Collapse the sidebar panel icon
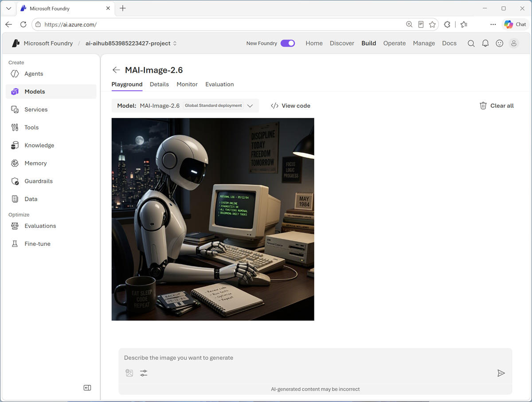The height and width of the screenshot is (402, 532). tap(87, 388)
